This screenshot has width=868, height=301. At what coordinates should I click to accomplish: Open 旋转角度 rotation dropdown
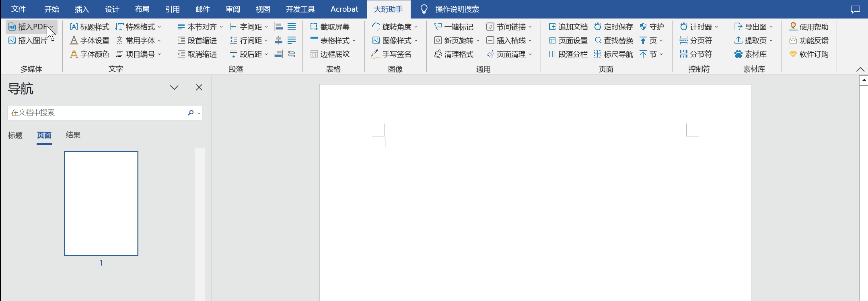[416, 27]
